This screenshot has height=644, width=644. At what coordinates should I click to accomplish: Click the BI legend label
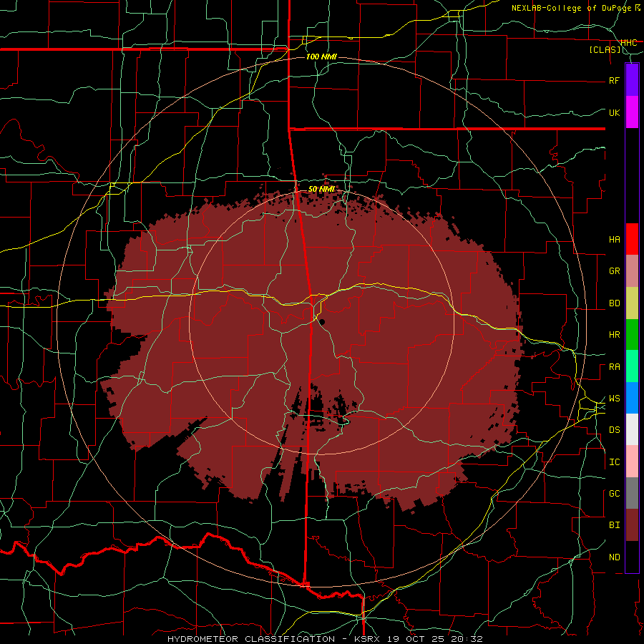614,525
